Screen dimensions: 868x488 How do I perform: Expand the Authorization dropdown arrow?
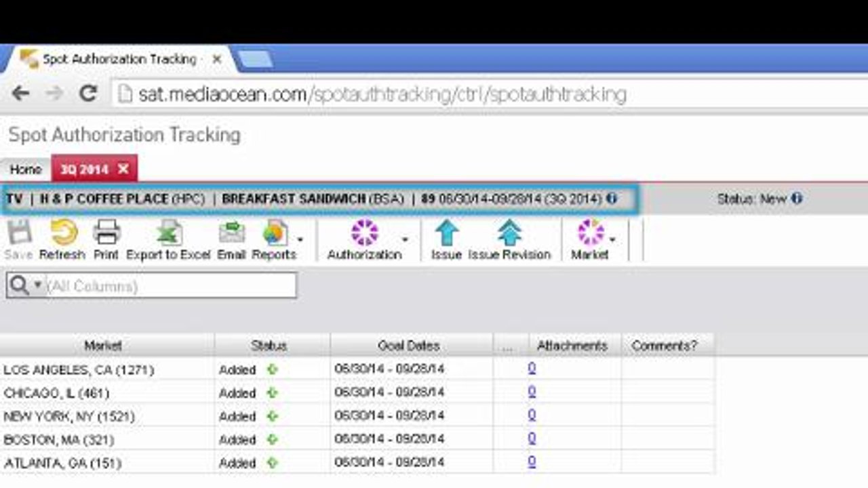405,239
